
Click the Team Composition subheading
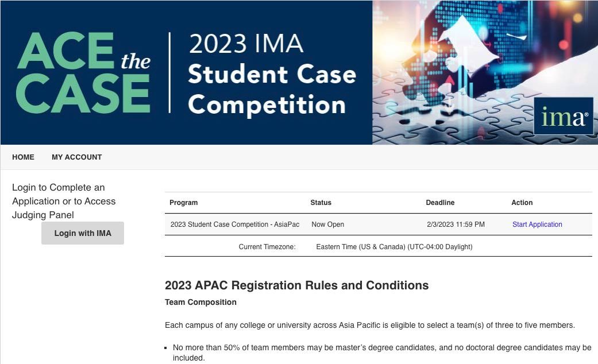tap(200, 302)
